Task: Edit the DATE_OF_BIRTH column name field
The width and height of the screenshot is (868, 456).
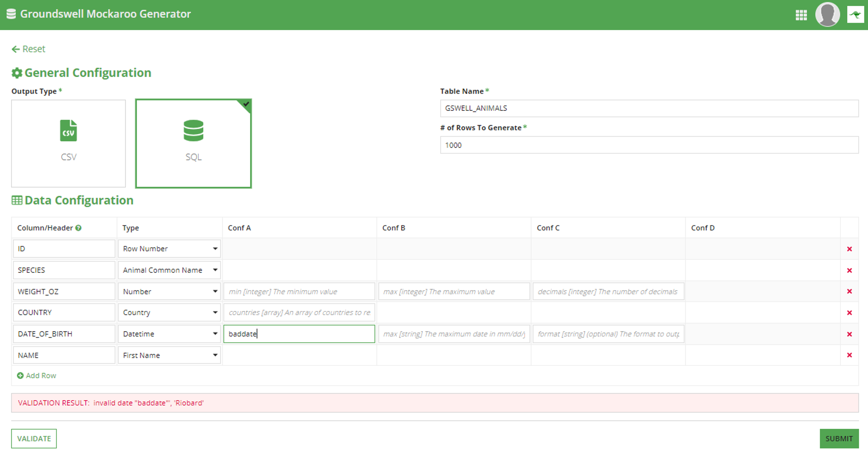Action: (64, 334)
